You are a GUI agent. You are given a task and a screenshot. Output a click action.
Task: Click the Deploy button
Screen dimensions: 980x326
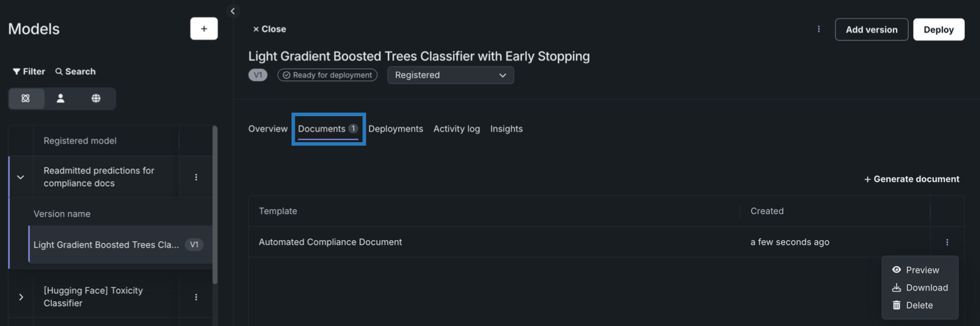[x=938, y=30]
